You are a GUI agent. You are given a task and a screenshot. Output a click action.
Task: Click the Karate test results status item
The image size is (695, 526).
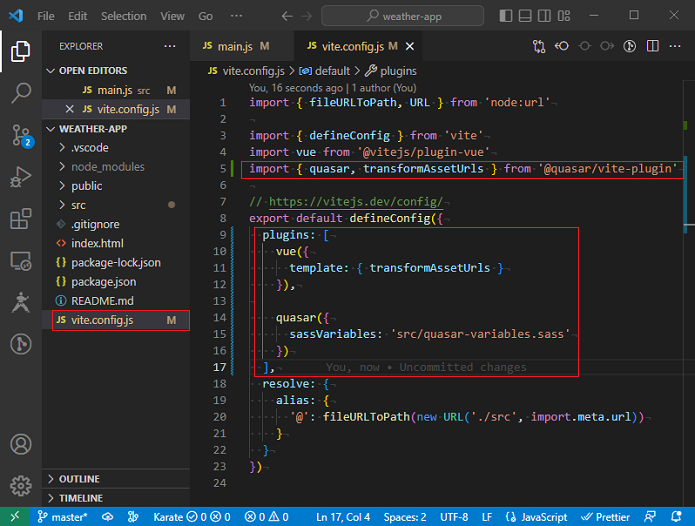[x=192, y=517]
